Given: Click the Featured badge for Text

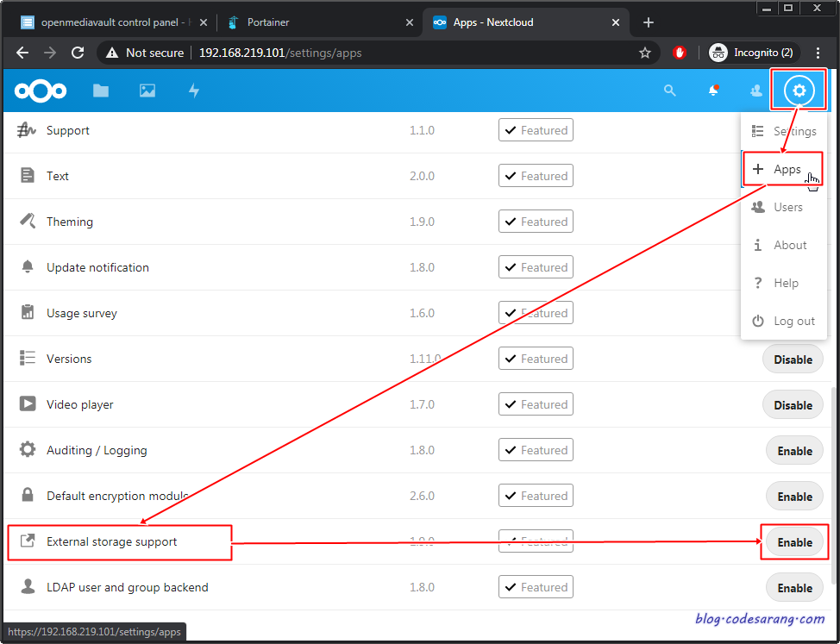Looking at the screenshot, I should (536, 176).
